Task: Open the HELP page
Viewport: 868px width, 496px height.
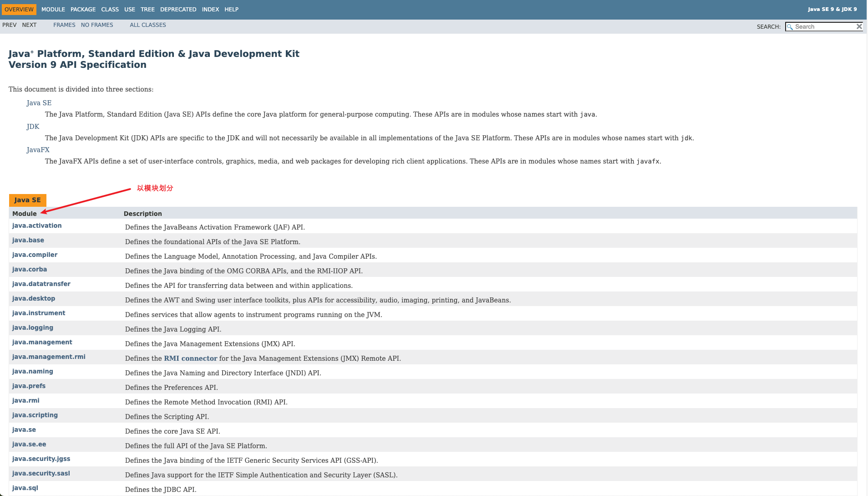Action: coord(231,10)
